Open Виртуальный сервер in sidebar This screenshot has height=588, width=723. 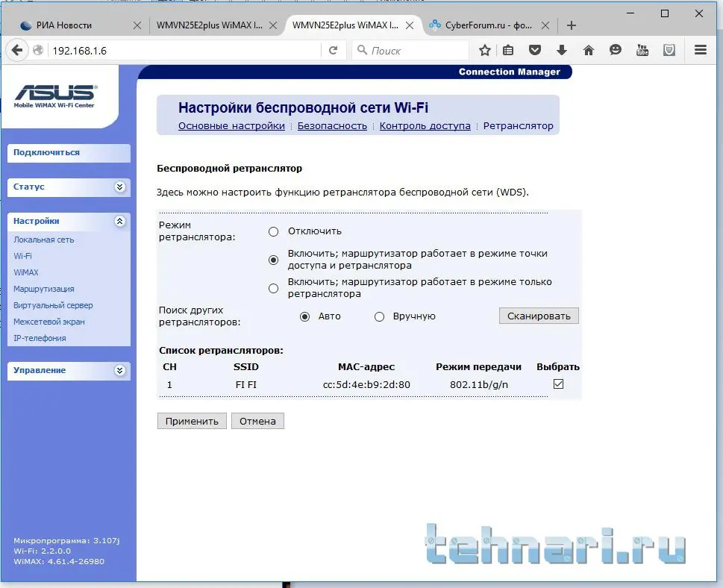coord(53,305)
